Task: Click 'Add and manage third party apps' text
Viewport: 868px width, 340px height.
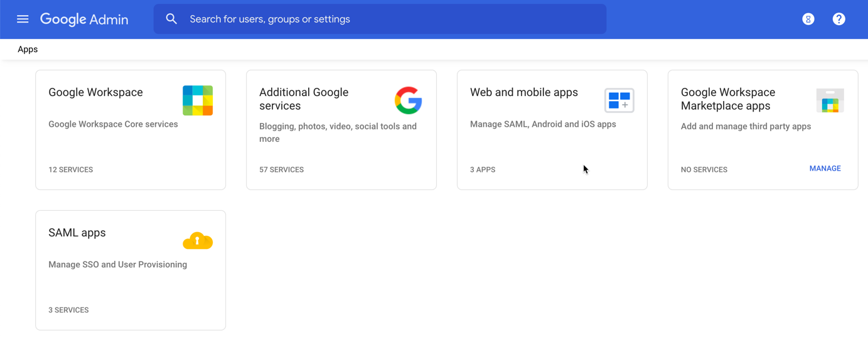Action: point(746,127)
